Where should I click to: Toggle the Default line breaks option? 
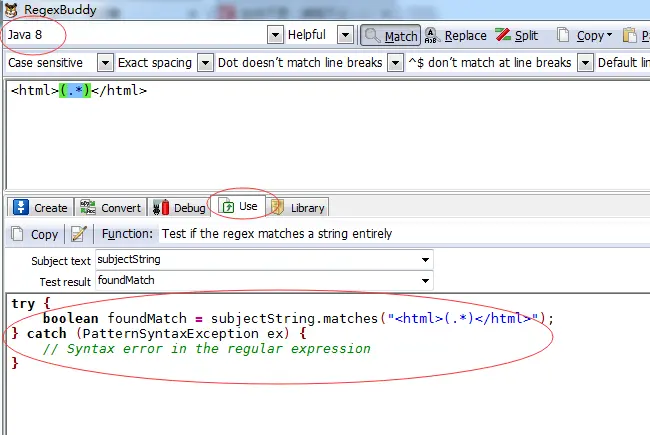[623, 63]
